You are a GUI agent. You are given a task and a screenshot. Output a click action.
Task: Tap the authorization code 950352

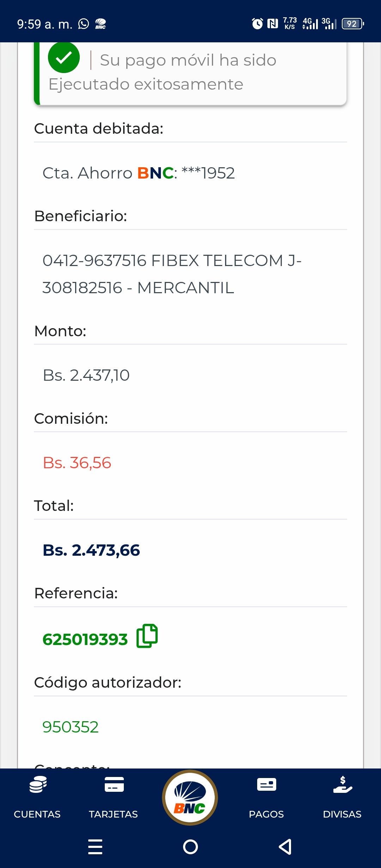click(x=71, y=727)
